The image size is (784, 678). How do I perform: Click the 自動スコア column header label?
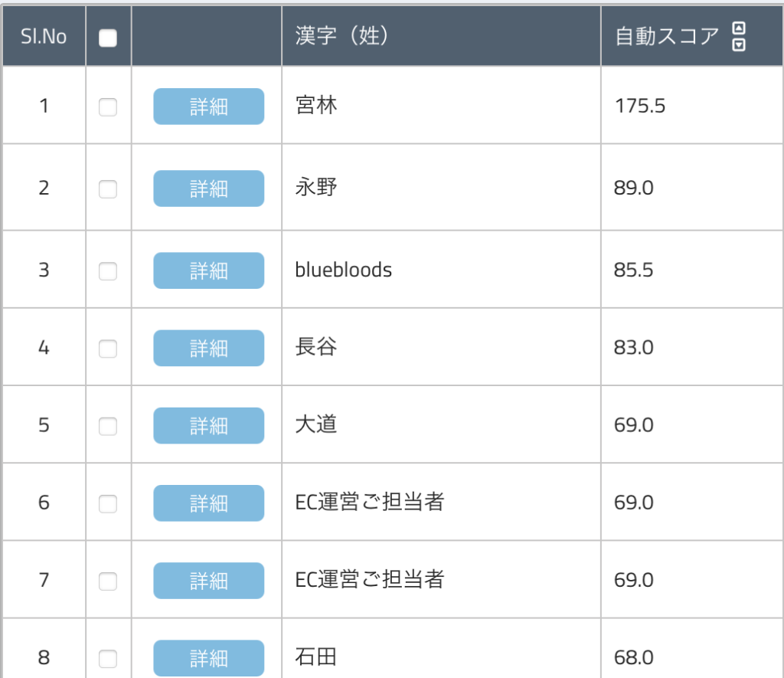click(x=668, y=37)
